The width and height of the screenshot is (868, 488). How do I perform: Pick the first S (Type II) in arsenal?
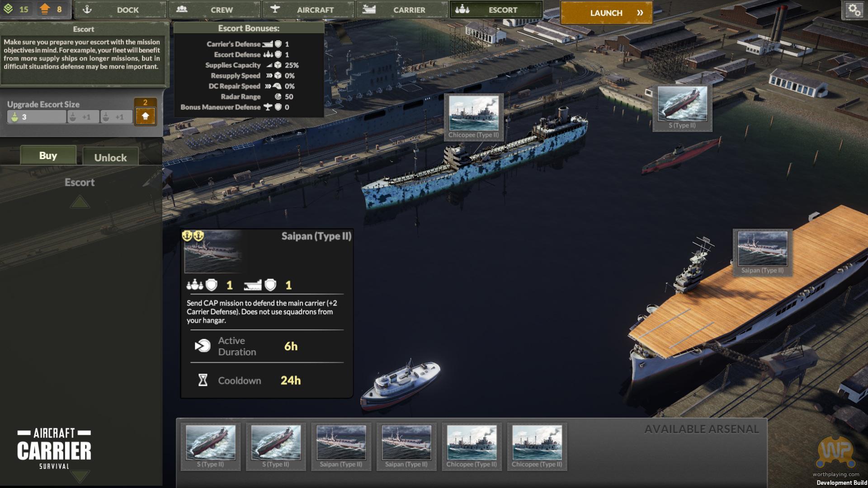[211, 446]
